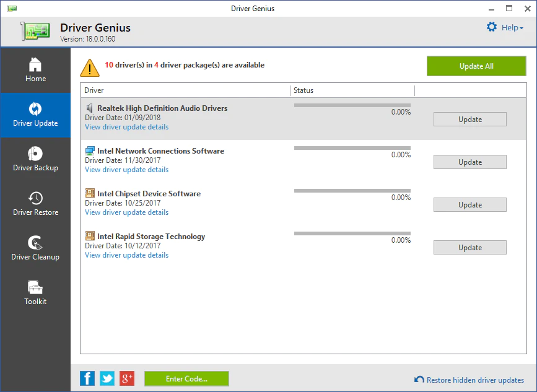Image resolution: width=537 pixels, height=392 pixels.
Task: Maximize the Driver Genius window
Action: [x=509, y=9]
